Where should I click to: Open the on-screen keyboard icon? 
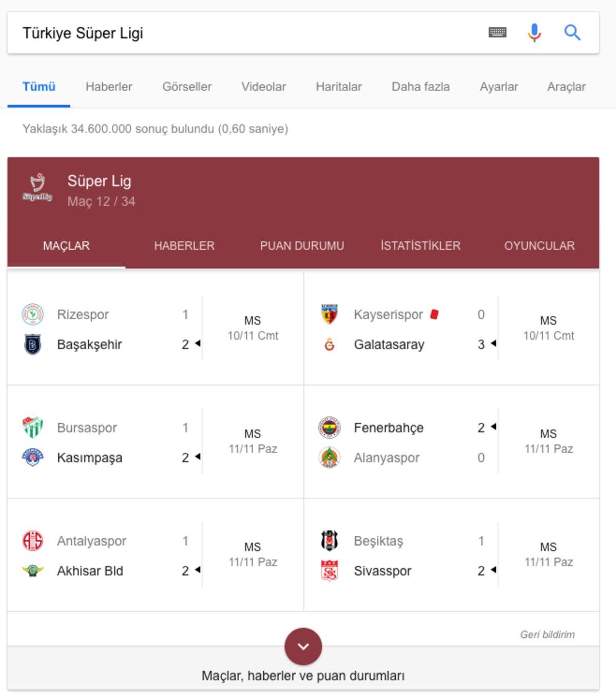coord(497,32)
